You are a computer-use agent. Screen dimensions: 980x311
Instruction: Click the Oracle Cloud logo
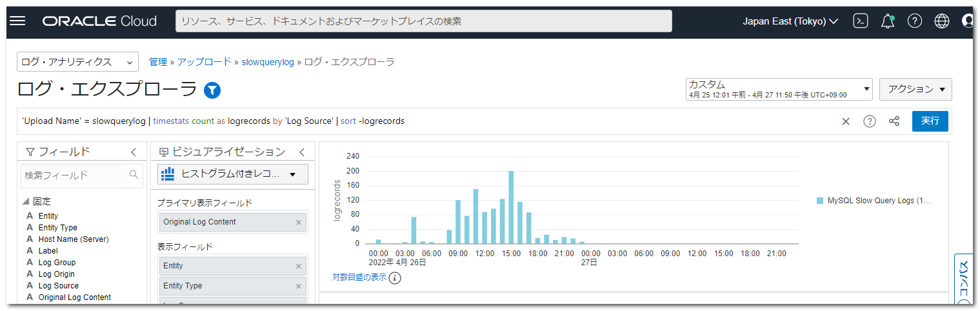(99, 21)
